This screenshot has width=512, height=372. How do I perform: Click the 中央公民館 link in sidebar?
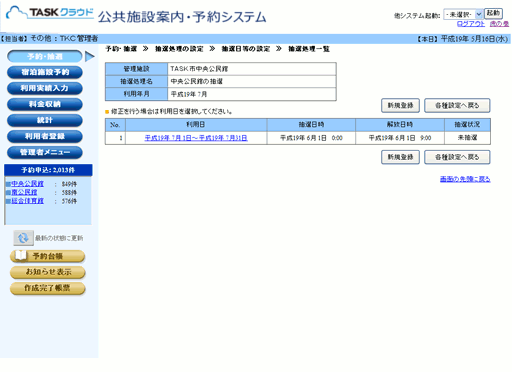(27, 184)
